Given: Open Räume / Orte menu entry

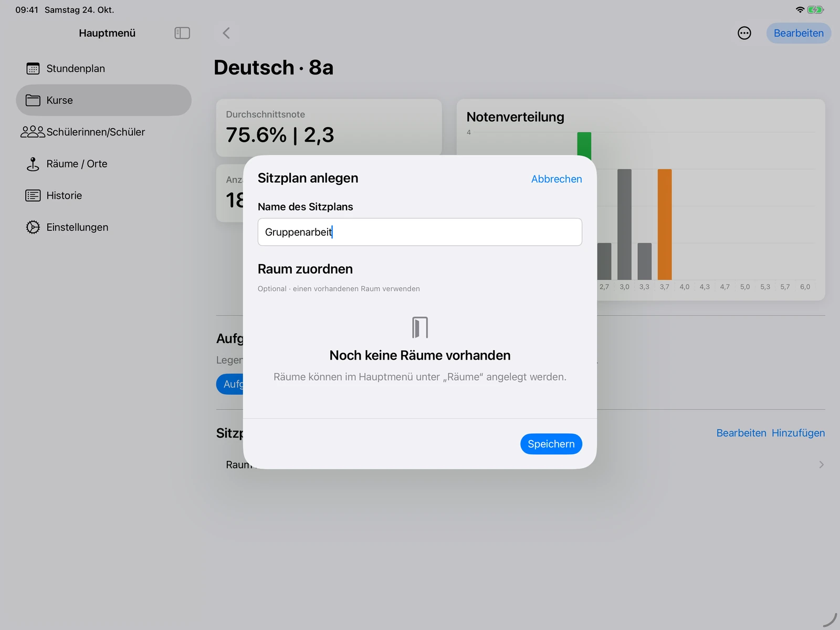Looking at the screenshot, I should pos(103,164).
